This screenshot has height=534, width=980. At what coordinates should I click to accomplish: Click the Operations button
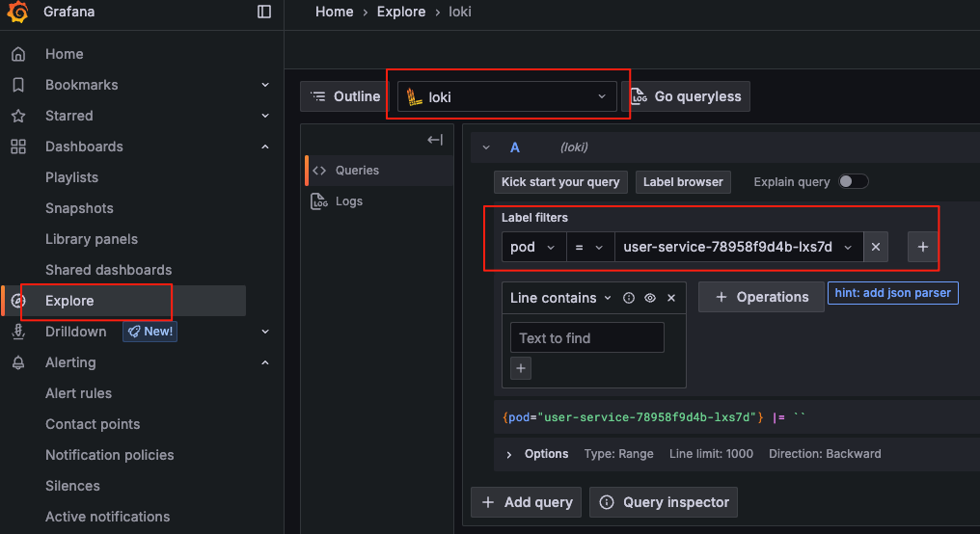pyautogui.click(x=761, y=297)
